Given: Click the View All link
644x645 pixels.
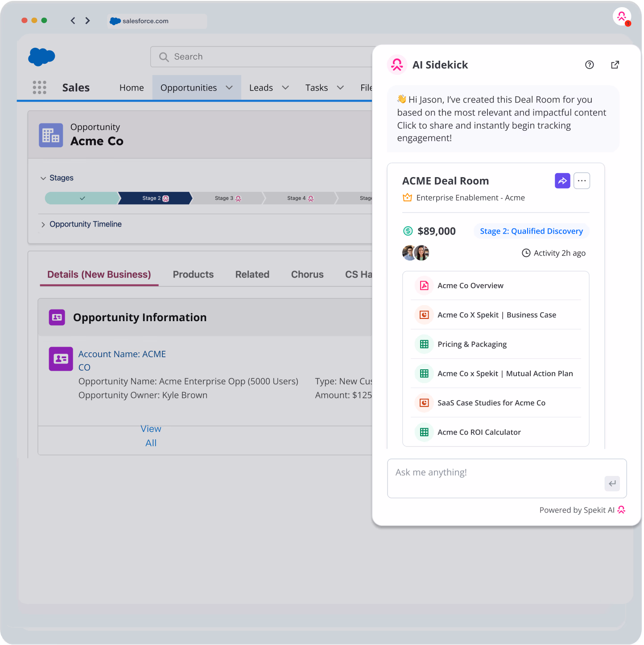Looking at the screenshot, I should pyautogui.click(x=151, y=436).
